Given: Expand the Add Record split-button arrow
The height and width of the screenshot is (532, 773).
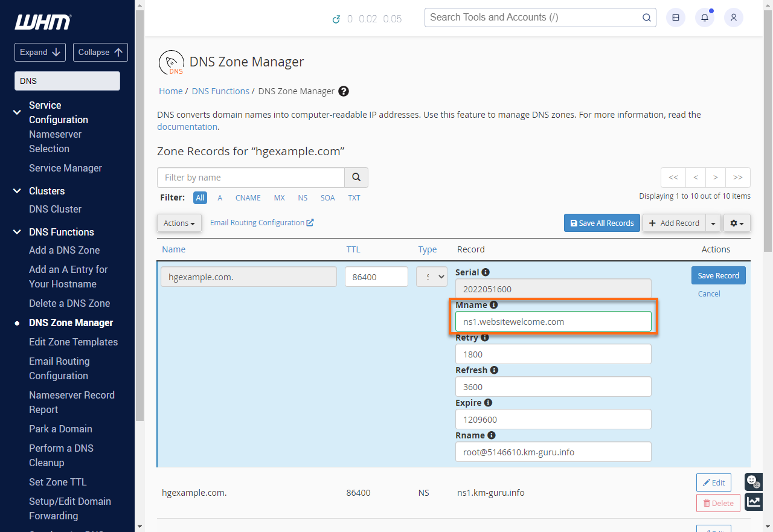Looking at the screenshot, I should point(713,223).
